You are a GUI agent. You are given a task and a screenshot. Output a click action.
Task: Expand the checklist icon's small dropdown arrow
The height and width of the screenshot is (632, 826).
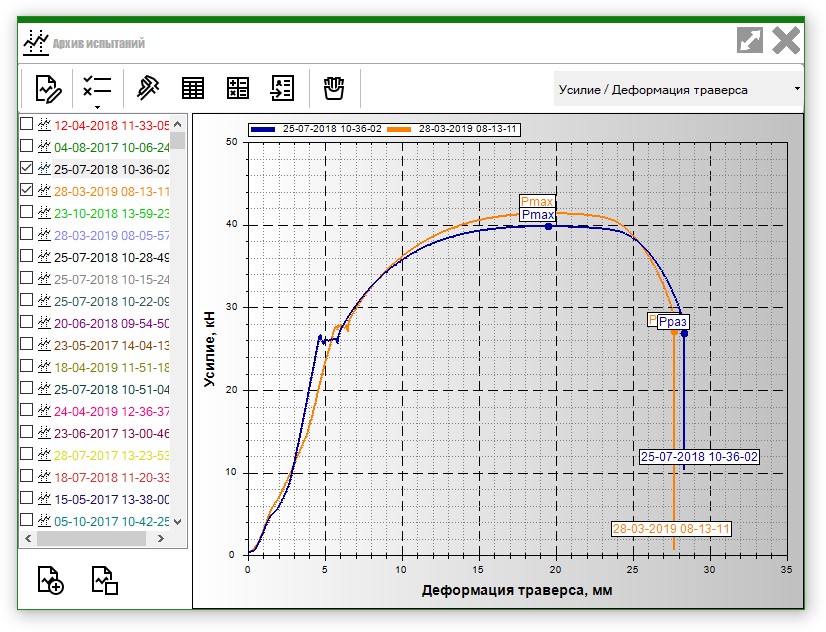click(97, 107)
